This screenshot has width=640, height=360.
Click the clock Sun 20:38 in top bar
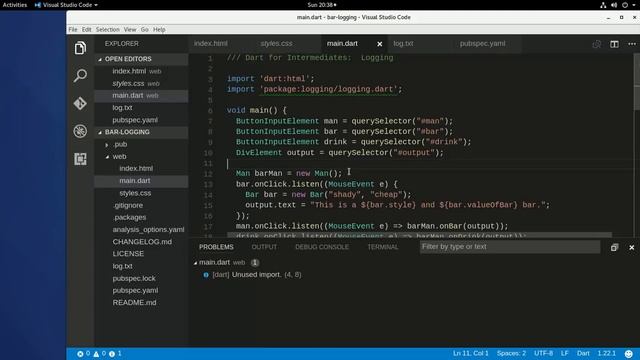tap(322, 5)
